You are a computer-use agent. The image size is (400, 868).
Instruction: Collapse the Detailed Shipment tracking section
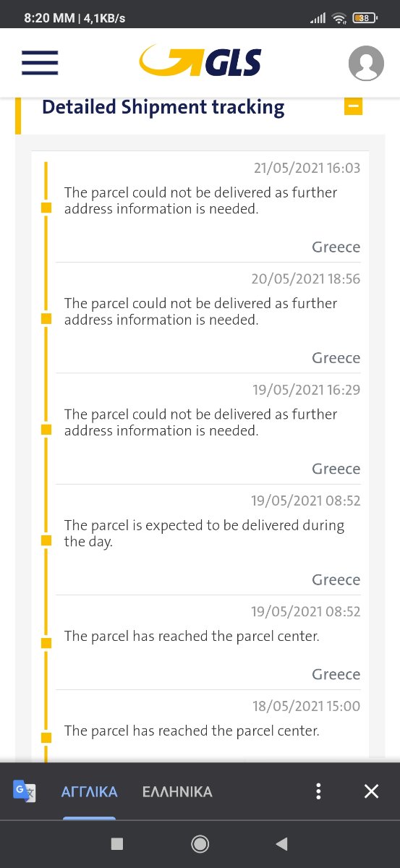[x=353, y=106]
